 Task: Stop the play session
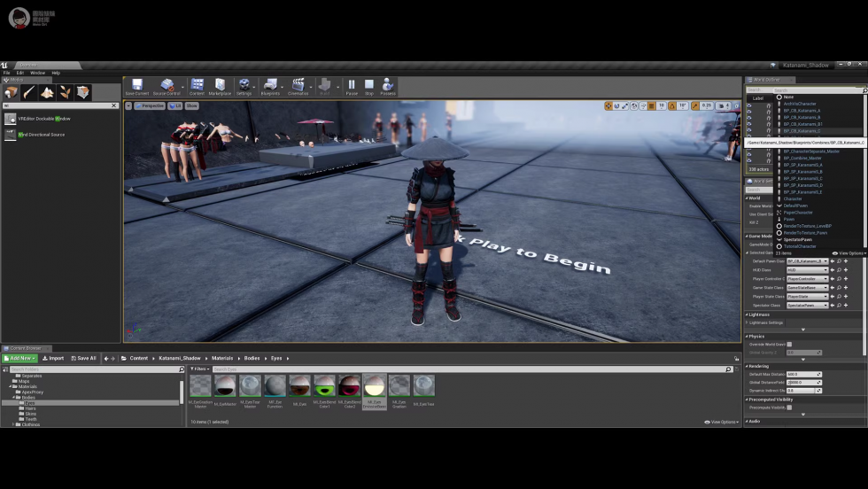coord(369,87)
